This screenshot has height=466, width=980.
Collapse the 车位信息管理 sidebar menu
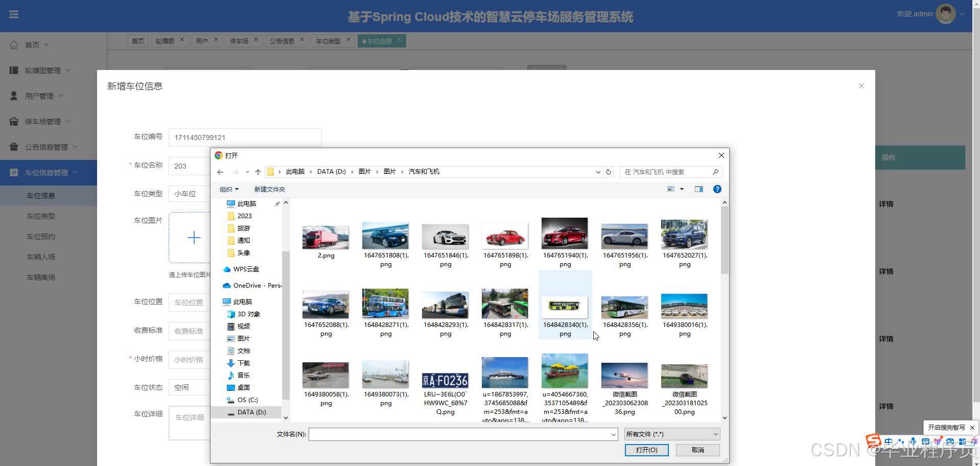(49, 173)
